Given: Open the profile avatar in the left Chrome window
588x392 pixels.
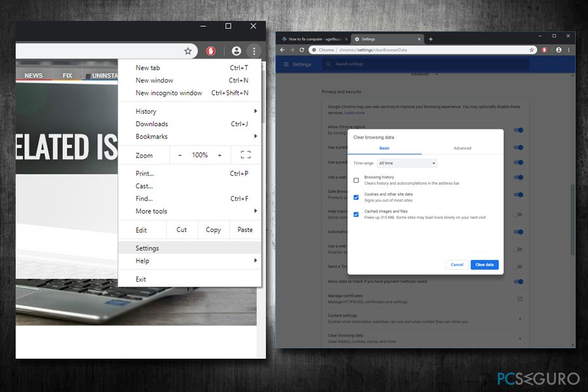Looking at the screenshot, I should tap(237, 51).
